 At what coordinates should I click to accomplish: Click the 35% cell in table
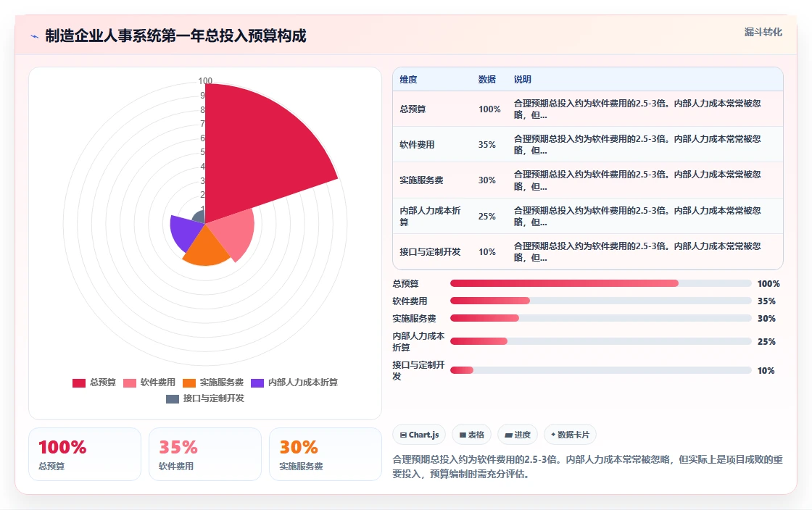click(486, 145)
